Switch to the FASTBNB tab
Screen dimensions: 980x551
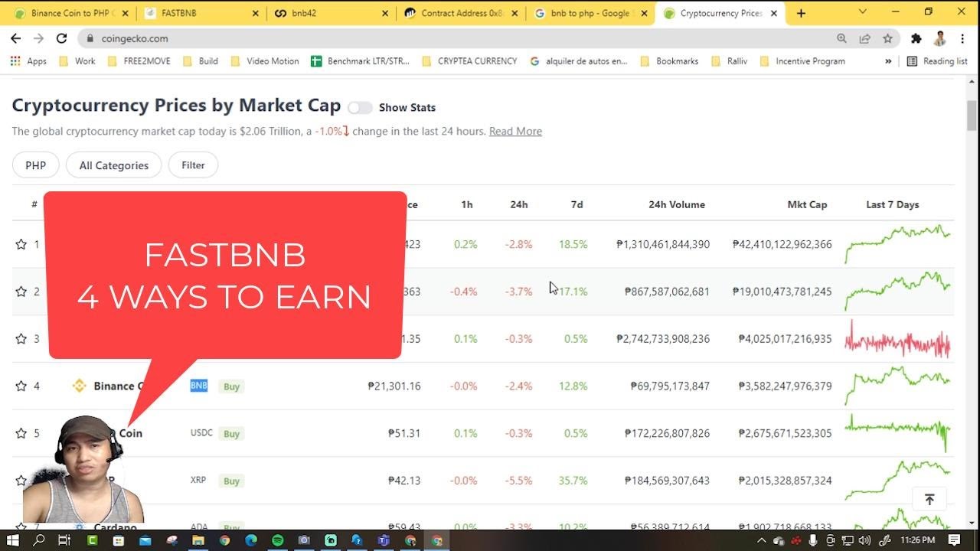point(201,13)
